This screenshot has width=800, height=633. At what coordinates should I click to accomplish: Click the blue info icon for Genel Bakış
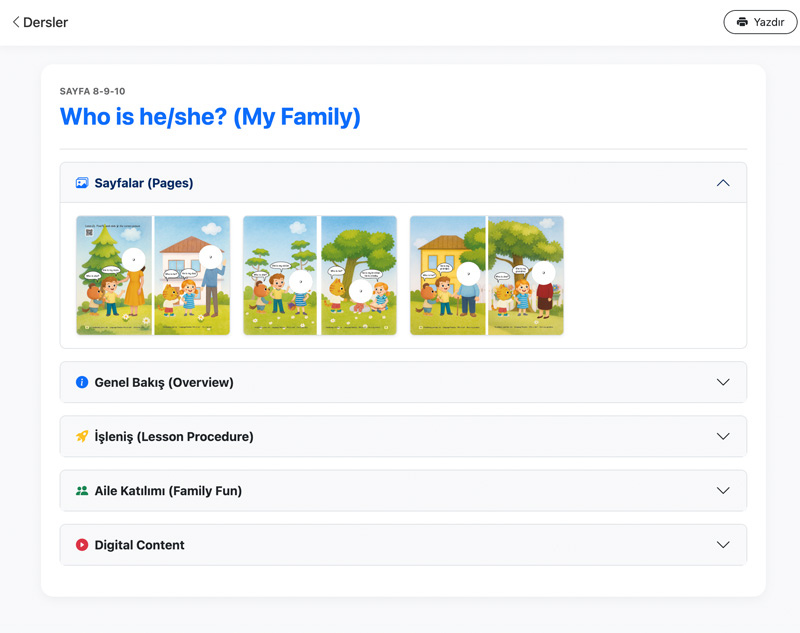pyautogui.click(x=82, y=382)
